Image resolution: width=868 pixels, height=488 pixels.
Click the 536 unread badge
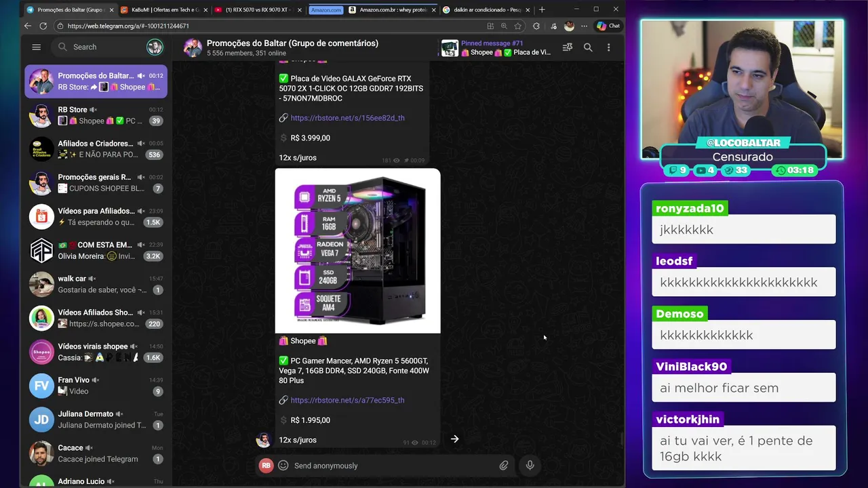click(x=154, y=155)
